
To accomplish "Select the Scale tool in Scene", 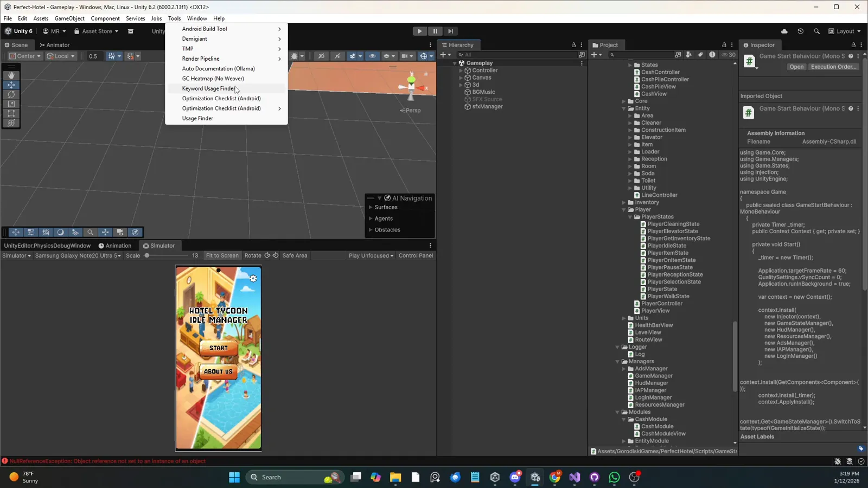I will (x=11, y=104).
